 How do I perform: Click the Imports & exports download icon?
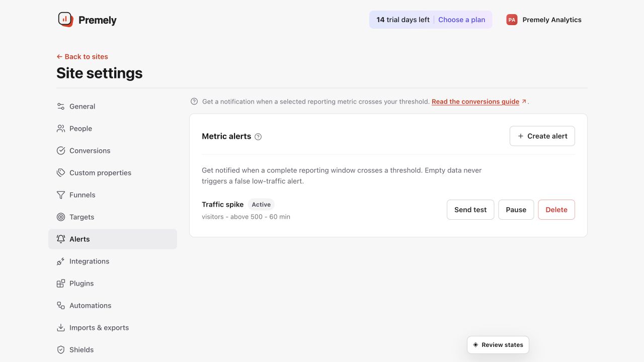(61, 328)
